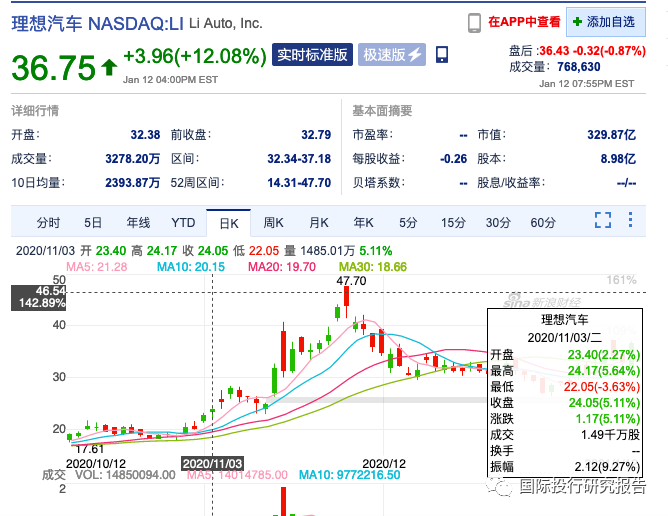Click the 47.70 peak price label
Viewport: 668px width, 516px height.
(351, 281)
